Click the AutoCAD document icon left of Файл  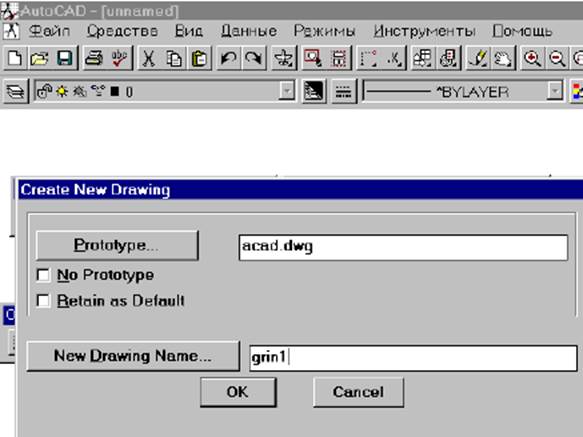click(x=11, y=31)
